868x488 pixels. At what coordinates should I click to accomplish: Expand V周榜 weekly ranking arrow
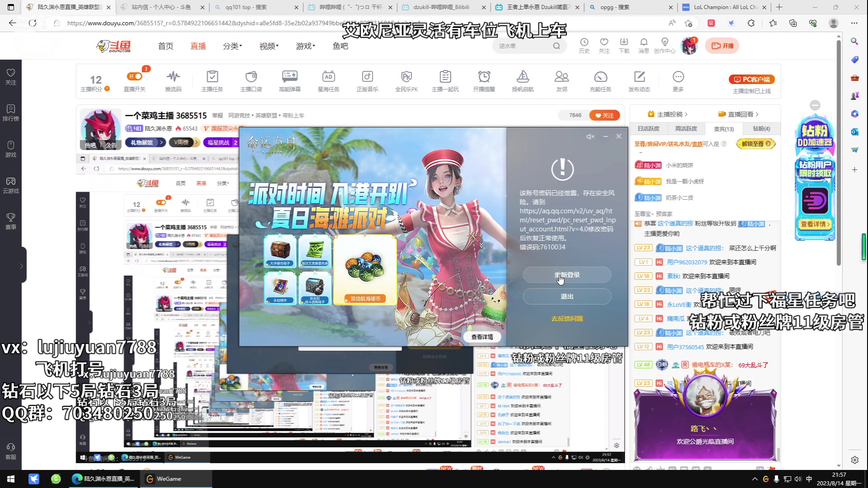[x=196, y=143]
